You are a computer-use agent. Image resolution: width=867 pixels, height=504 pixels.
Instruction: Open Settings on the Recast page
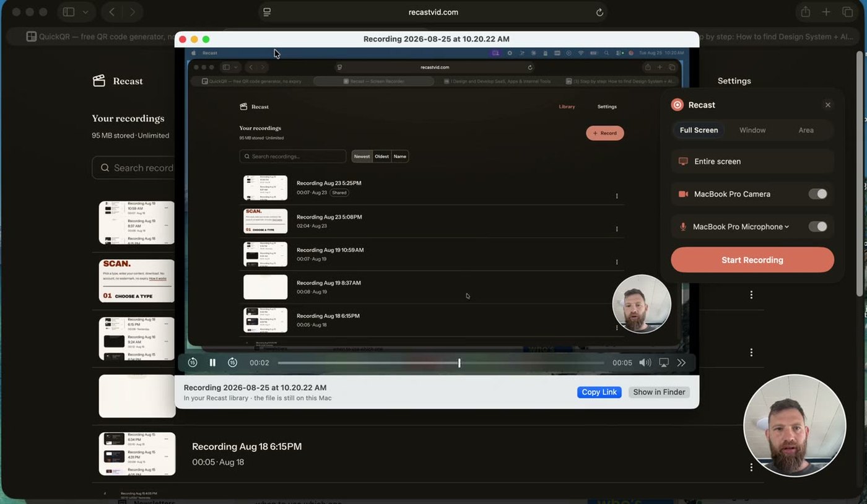click(x=734, y=80)
